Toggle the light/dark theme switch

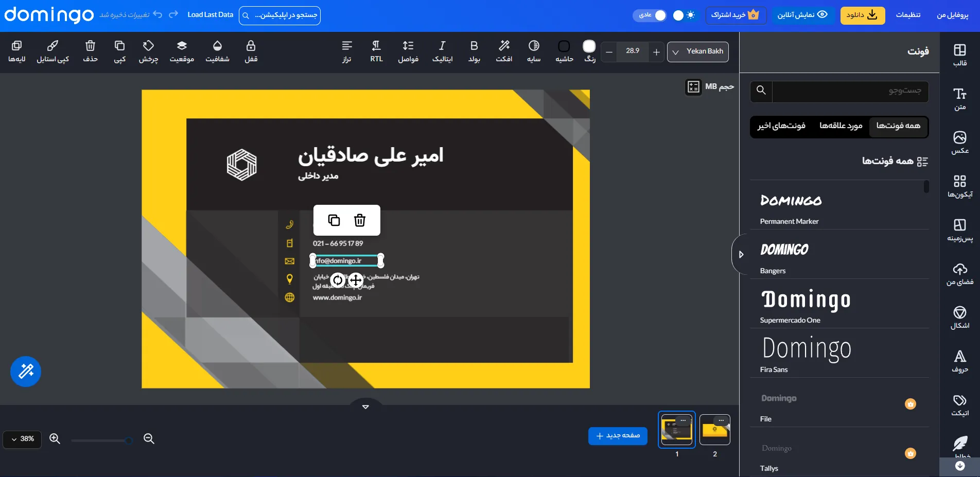(x=685, y=15)
